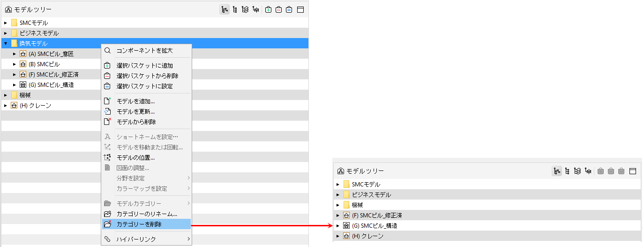
Task: Select hierarchical tree view icon in right panel
Action: click(557, 171)
